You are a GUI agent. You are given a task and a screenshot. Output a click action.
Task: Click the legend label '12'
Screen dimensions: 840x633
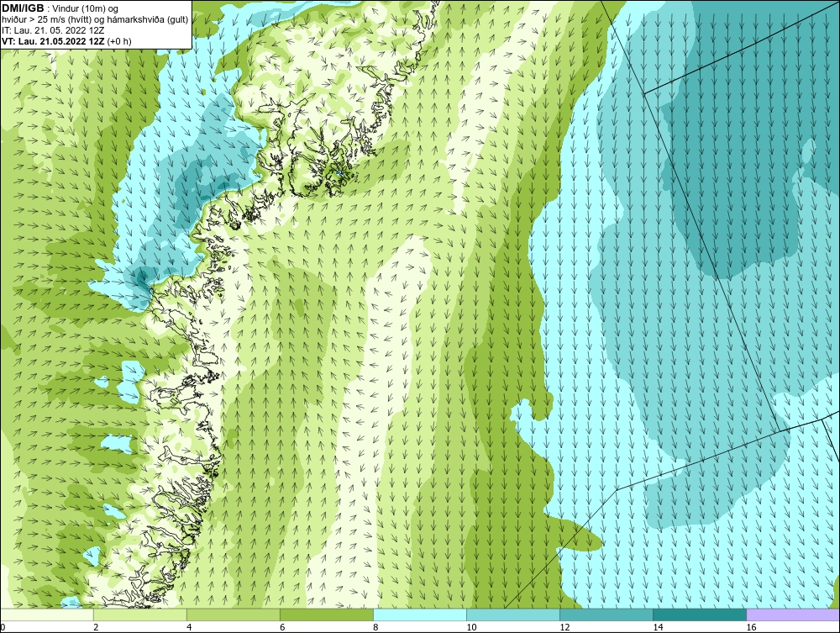point(564,627)
